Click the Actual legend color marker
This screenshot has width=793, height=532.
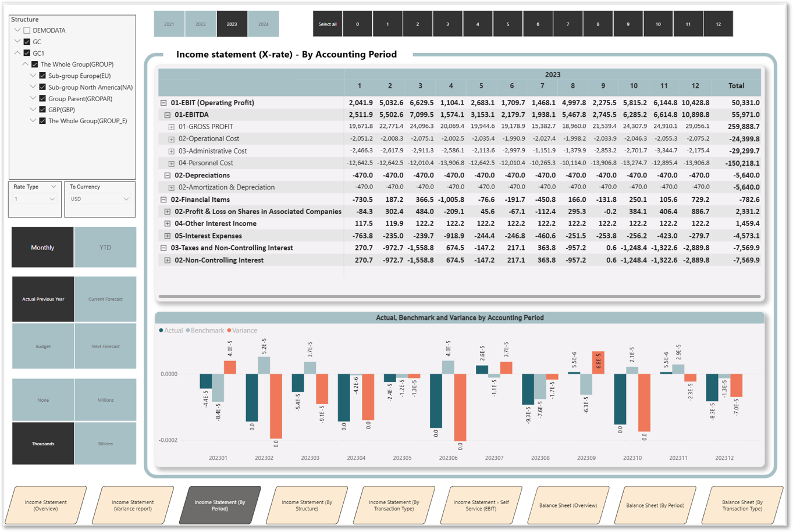click(161, 330)
